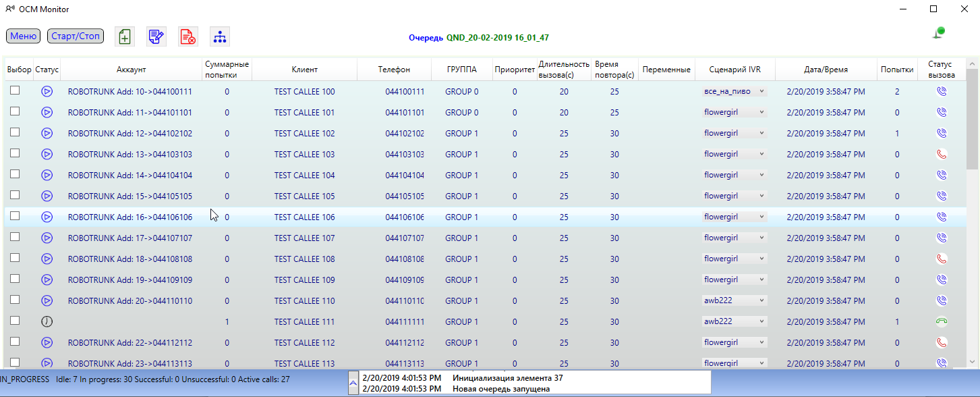Click red call status icon for TEST CALLEE 103
Image resolution: width=980 pixels, height=397 pixels.
(x=942, y=155)
